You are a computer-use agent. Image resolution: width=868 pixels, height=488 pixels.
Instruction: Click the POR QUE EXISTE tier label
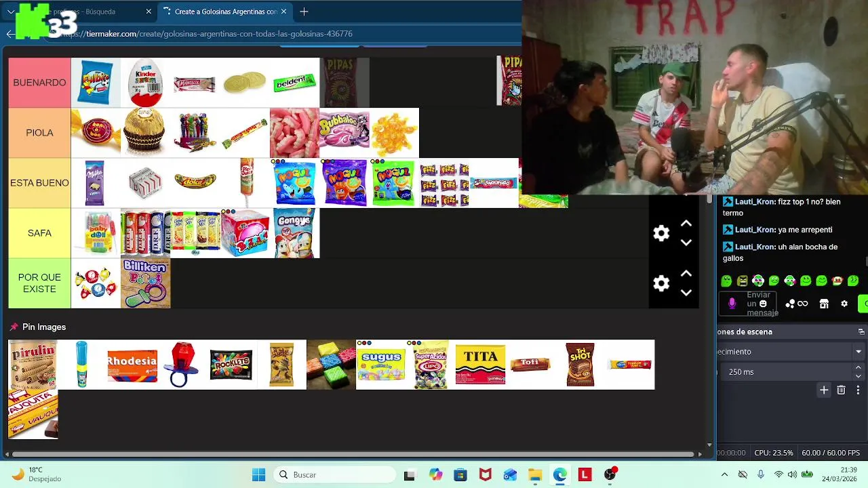39,283
